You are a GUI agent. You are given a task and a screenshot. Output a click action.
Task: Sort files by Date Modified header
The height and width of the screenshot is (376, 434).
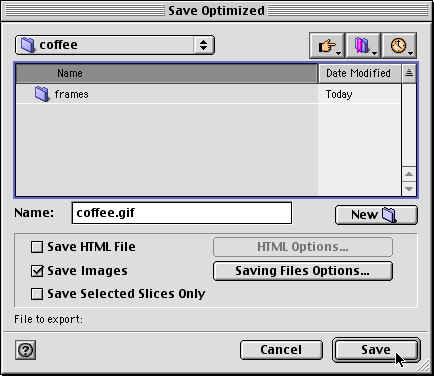(x=360, y=73)
